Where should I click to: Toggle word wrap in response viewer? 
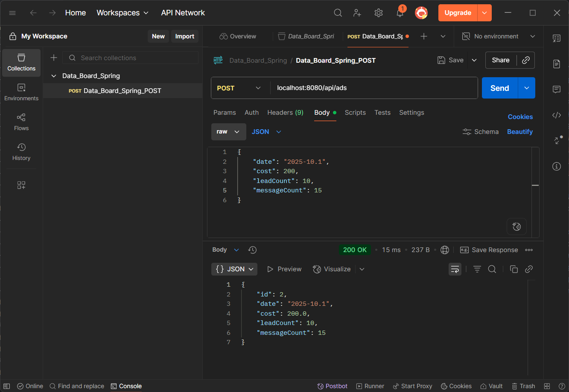455,269
